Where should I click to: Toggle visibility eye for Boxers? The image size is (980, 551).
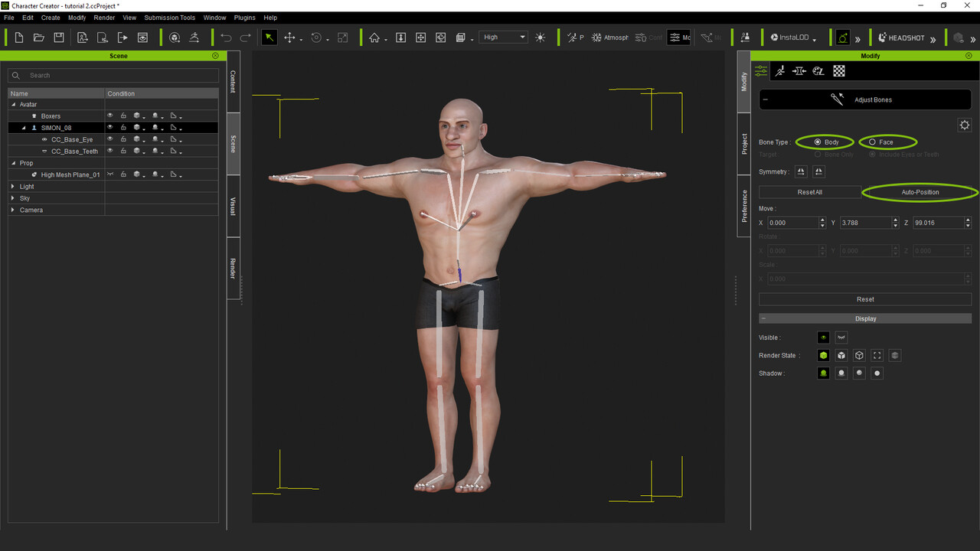(x=110, y=116)
